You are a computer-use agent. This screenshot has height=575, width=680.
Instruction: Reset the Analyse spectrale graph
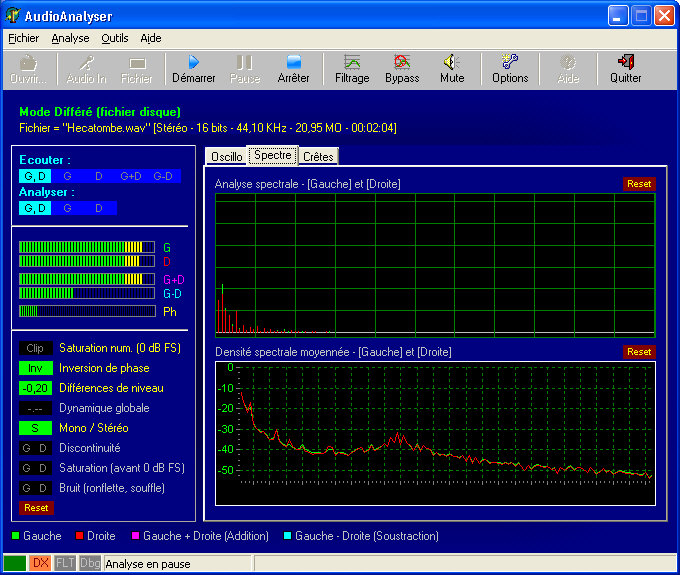[638, 184]
